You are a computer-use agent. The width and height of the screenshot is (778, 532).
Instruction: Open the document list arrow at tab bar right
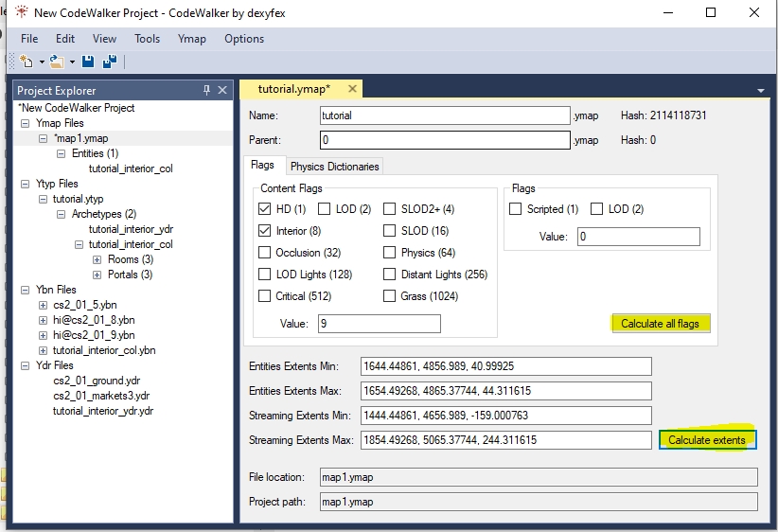point(761,90)
